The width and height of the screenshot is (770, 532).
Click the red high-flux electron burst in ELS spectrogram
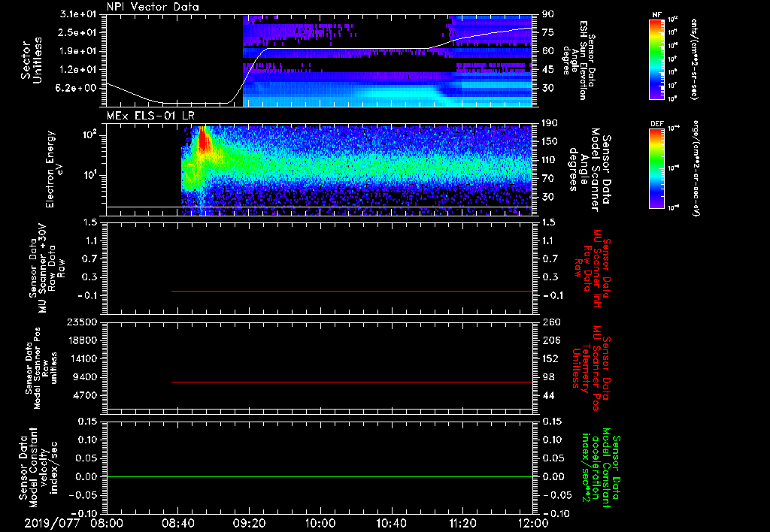point(203,141)
